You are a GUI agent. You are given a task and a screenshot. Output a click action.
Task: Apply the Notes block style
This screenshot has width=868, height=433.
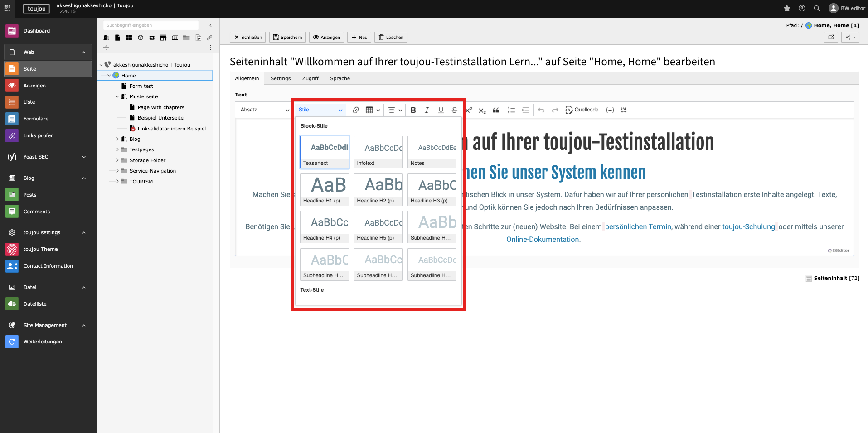click(432, 152)
